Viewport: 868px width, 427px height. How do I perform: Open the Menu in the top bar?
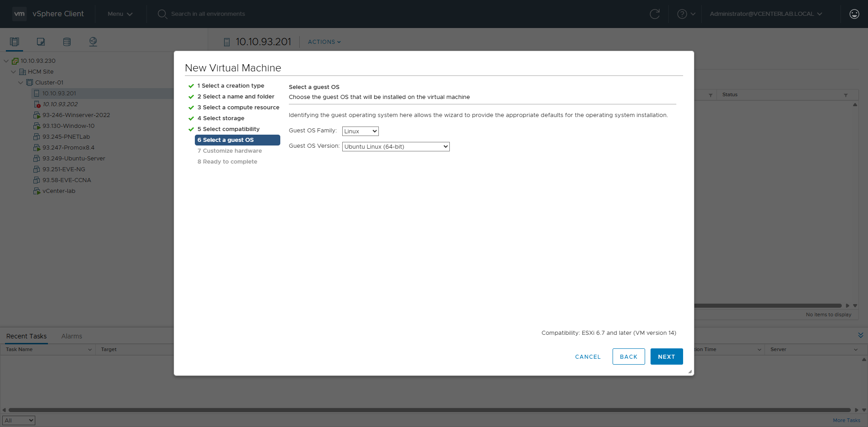pos(120,14)
